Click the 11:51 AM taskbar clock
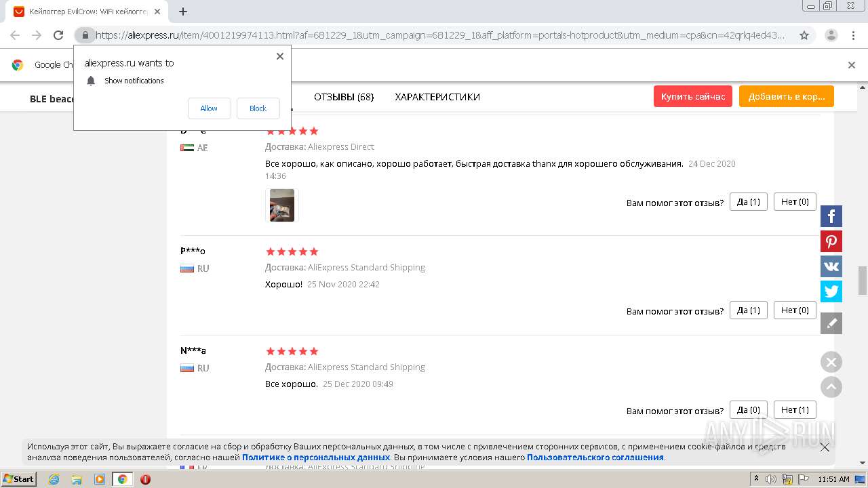 [x=833, y=479]
